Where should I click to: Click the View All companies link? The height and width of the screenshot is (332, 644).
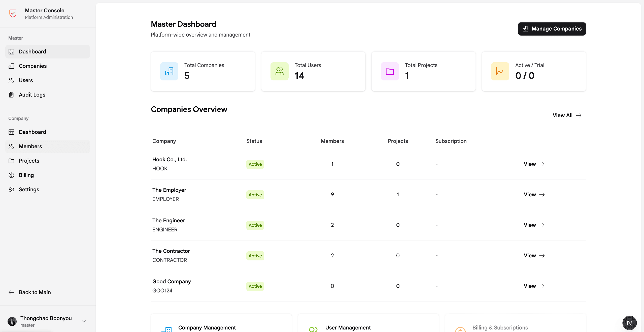click(x=567, y=115)
